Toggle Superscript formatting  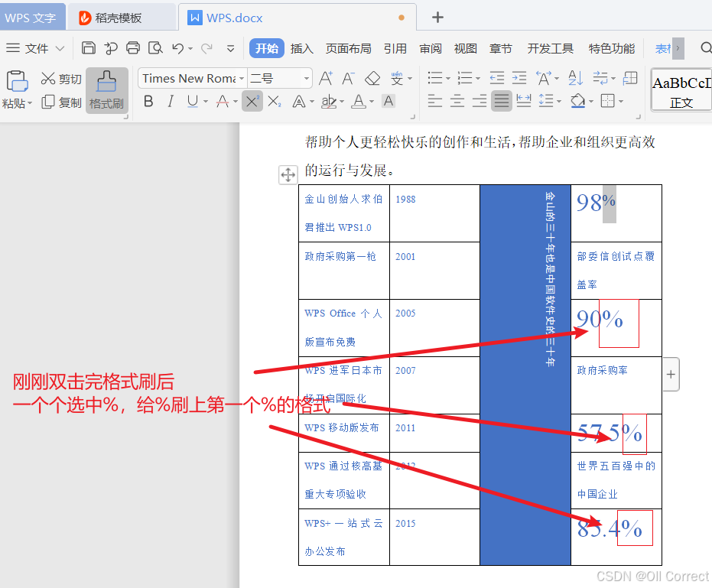click(x=252, y=101)
